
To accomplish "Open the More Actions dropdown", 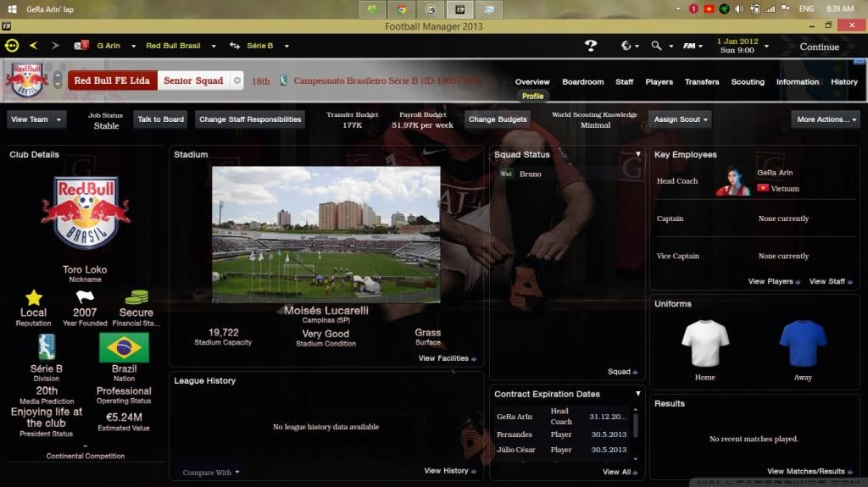I will (x=826, y=119).
